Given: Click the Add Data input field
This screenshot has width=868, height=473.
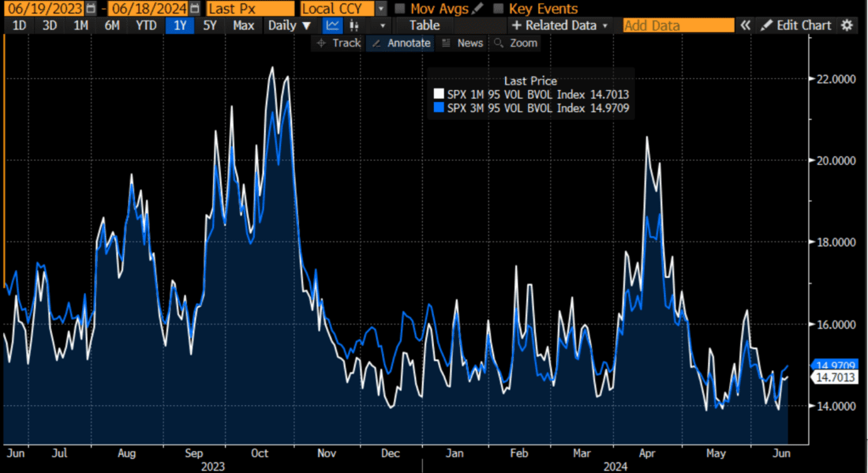Looking at the screenshot, I should 677,25.
